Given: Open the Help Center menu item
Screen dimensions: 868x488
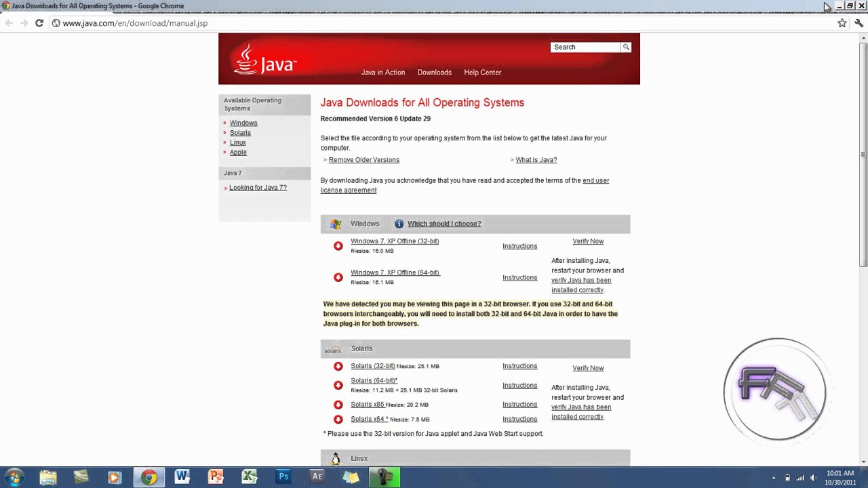Looking at the screenshot, I should click(483, 73).
